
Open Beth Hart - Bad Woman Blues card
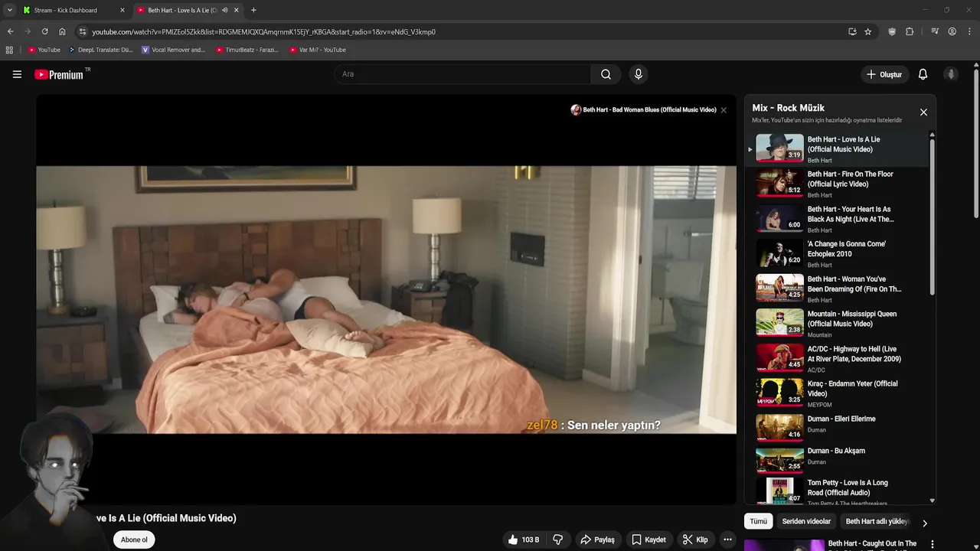pyautogui.click(x=643, y=110)
